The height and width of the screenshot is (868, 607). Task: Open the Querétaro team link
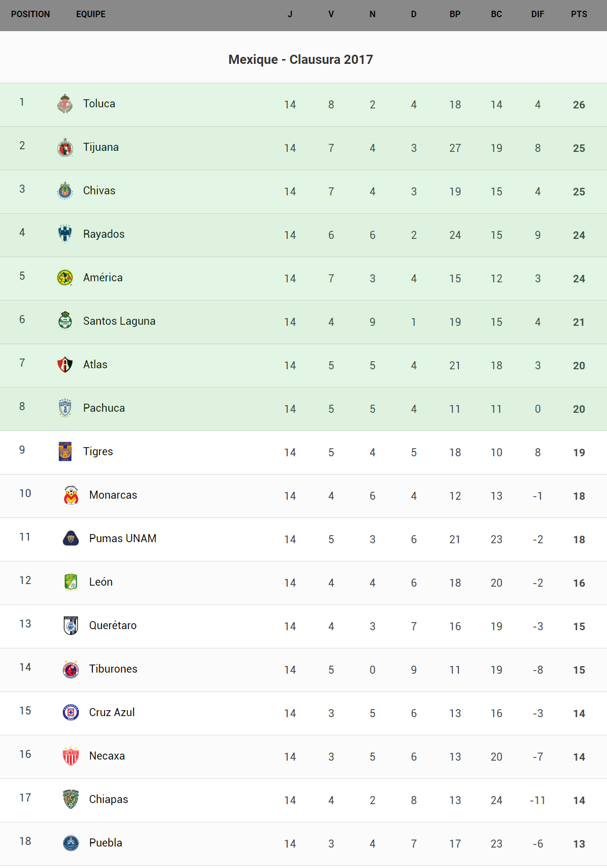(x=113, y=625)
